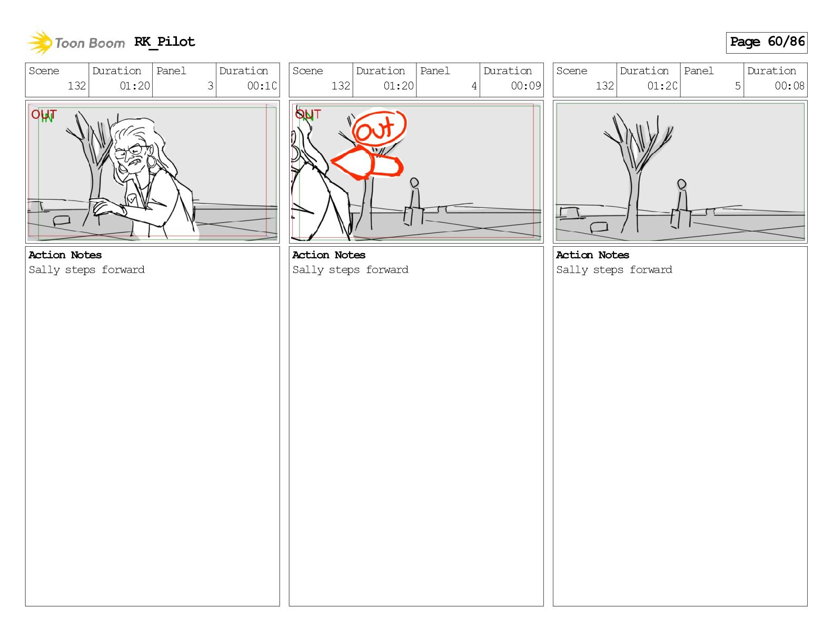
Task: Click Action Notes heading under panel 5
Action: pos(592,255)
